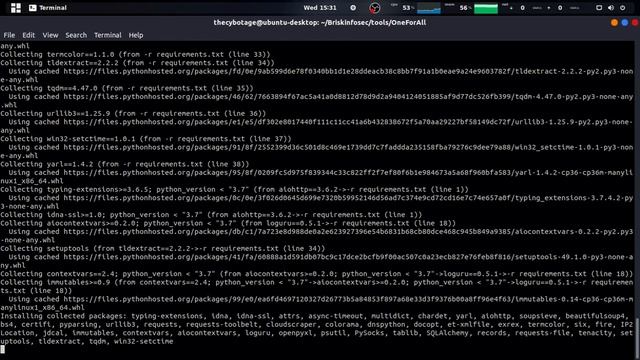Viewport: 640px width, 360px height.
Task: Open the Help menu
Action: pos(136,35)
